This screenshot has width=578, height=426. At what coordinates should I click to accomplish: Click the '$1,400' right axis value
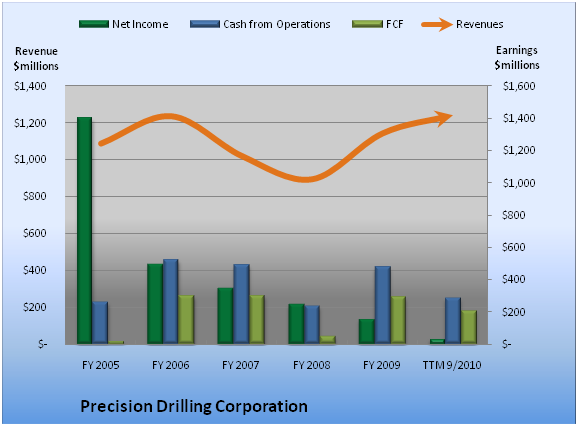click(x=519, y=118)
